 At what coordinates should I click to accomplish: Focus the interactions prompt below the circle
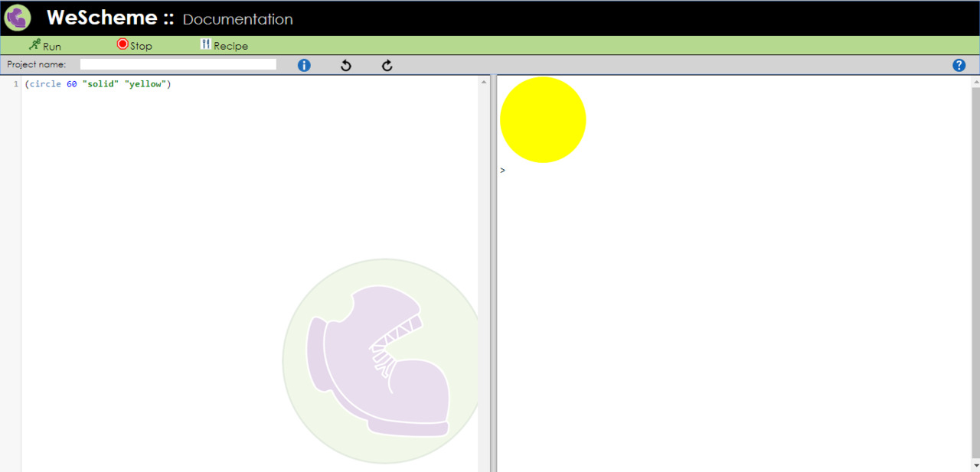(x=689, y=170)
